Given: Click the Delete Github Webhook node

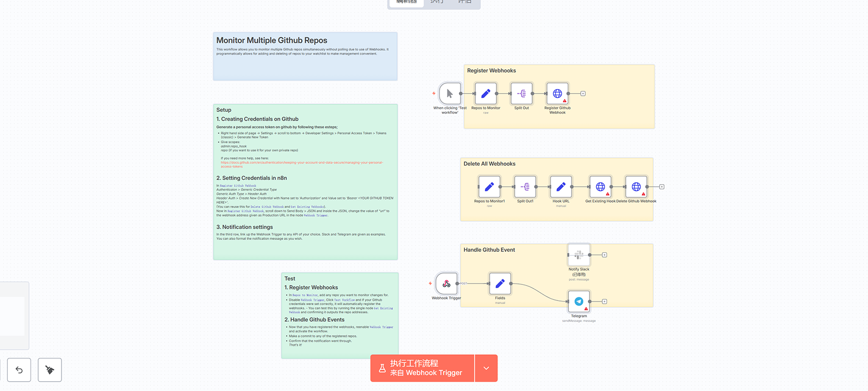Looking at the screenshot, I should (636, 187).
